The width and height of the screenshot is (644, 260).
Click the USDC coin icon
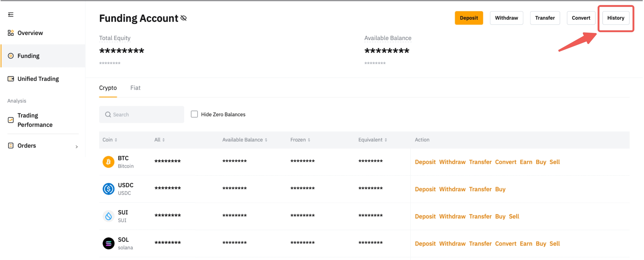pos(108,189)
